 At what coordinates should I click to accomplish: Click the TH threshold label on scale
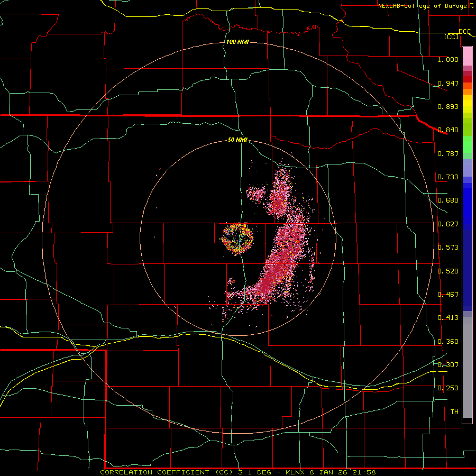tap(454, 412)
